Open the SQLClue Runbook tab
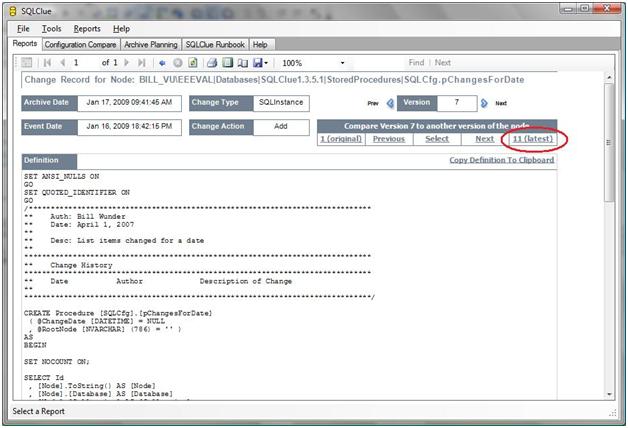The width and height of the screenshot is (628, 428). click(x=215, y=44)
